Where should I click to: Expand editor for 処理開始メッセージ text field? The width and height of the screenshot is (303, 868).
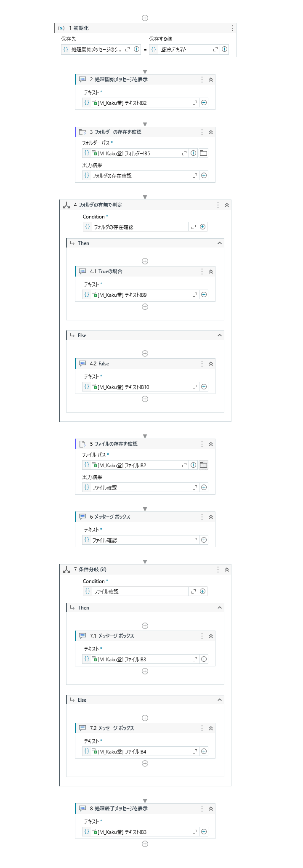click(195, 103)
